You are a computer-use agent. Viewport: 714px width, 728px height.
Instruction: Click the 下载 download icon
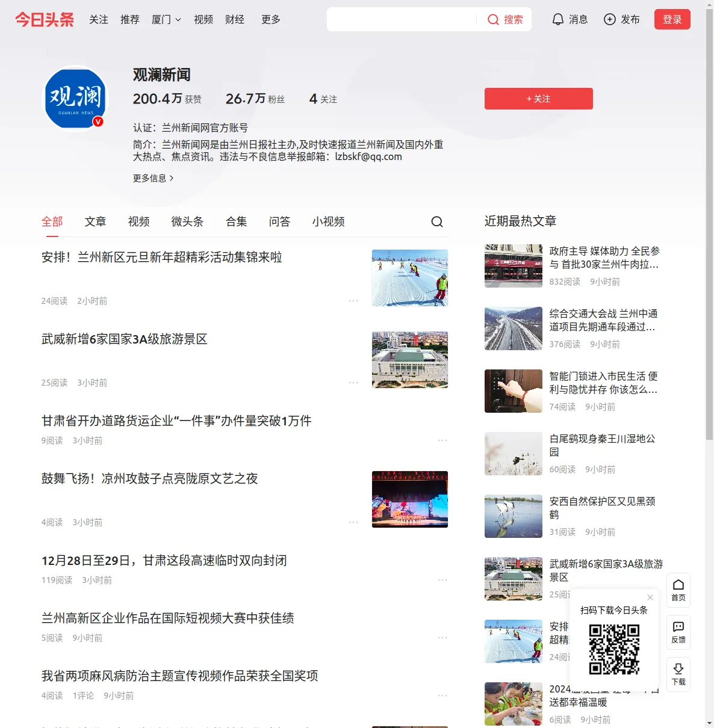678,674
